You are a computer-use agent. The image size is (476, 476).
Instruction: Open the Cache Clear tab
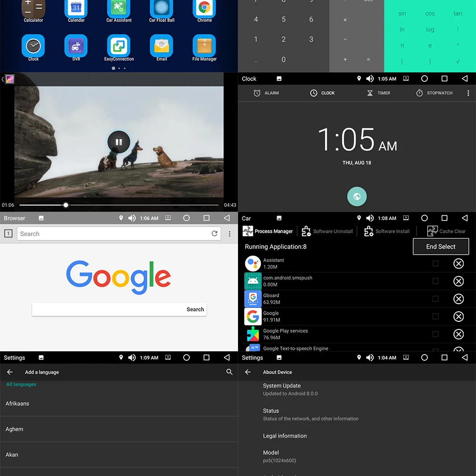pyautogui.click(x=446, y=231)
